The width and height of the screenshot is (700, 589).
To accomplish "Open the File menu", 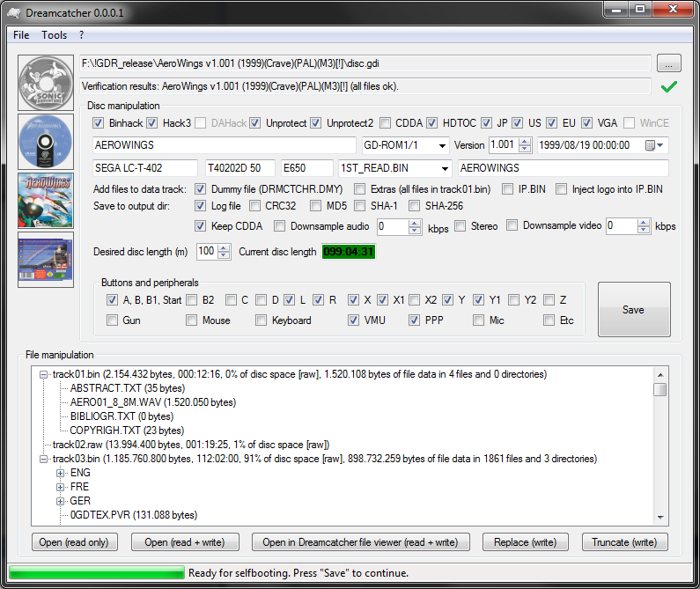I will tap(21, 35).
